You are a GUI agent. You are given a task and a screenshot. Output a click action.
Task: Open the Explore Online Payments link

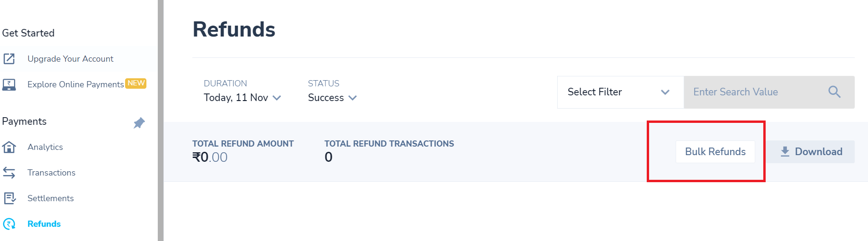[x=76, y=84]
